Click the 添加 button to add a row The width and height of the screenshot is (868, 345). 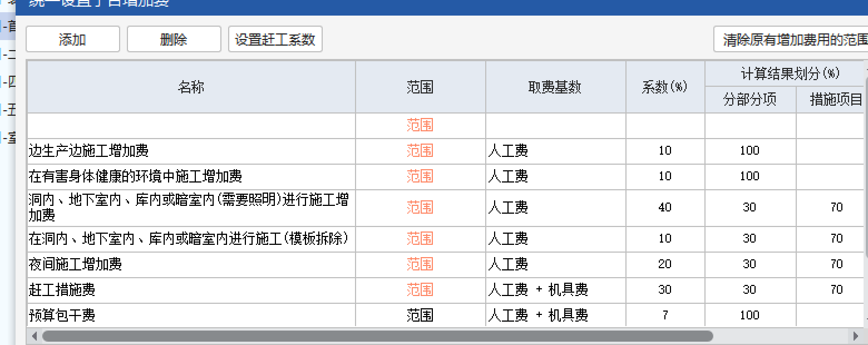pos(72,39)
